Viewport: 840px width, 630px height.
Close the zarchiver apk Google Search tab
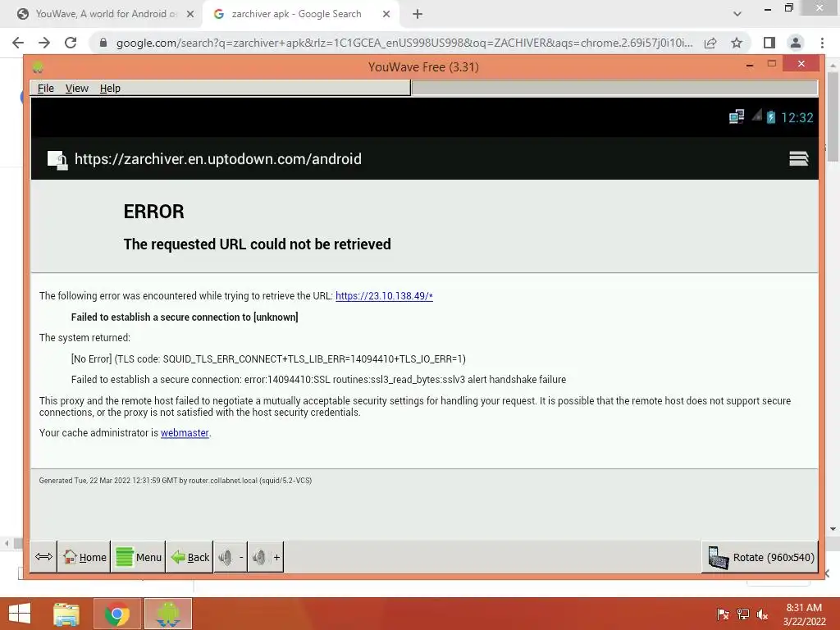(386, 15)
